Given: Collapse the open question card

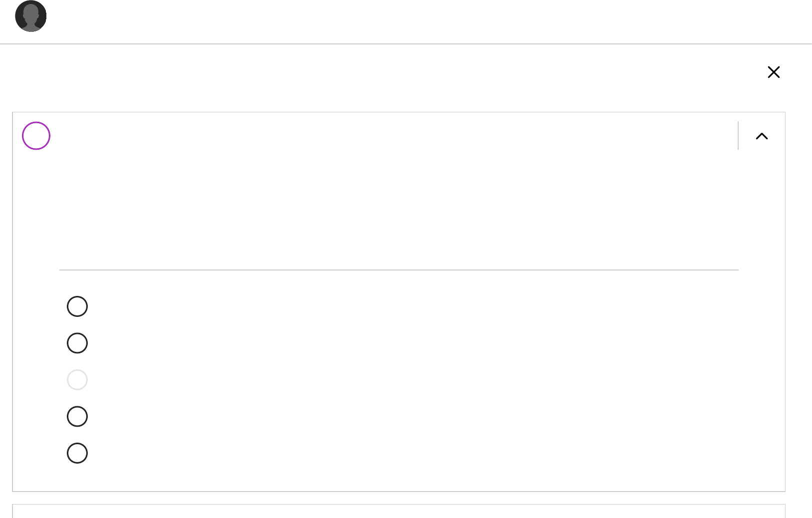Looking at the screenshot, I should click(762, 136).
